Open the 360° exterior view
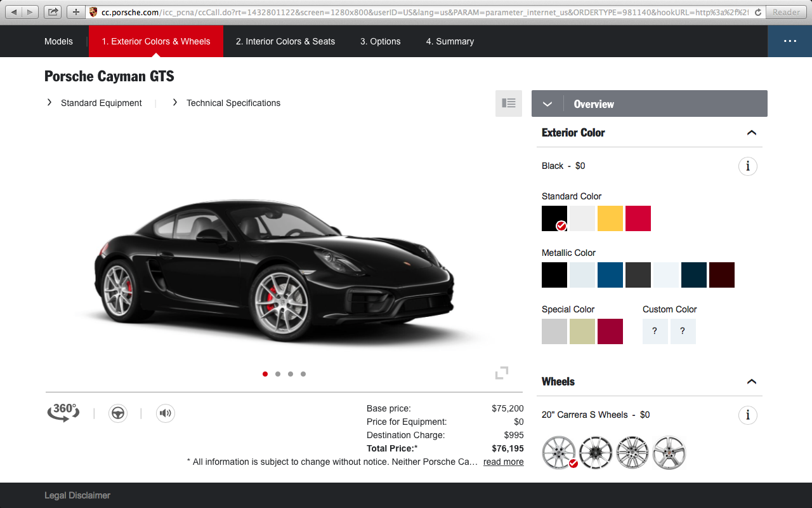This screenshot has width=812, height=508. [63, 413]
